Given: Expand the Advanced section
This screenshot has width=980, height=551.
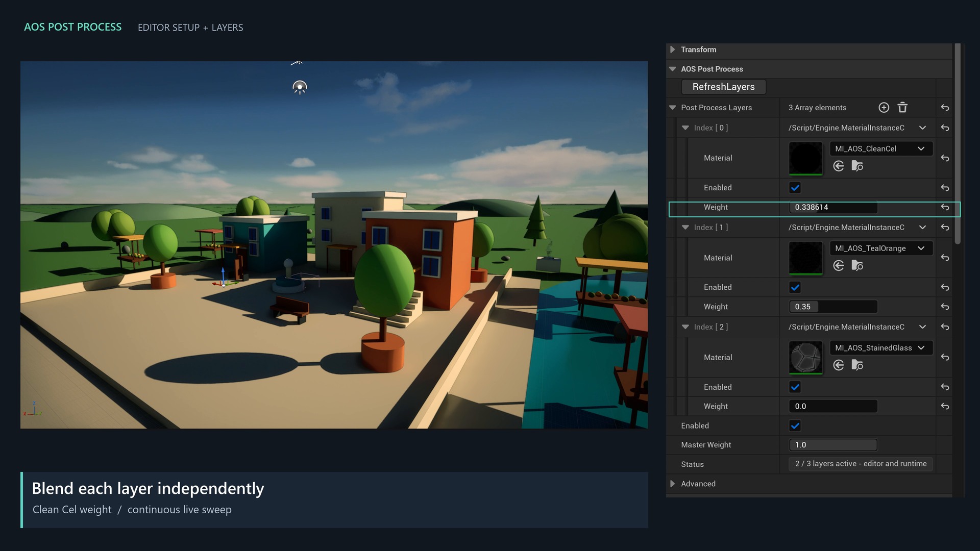Looking at the screenshot, I should click(x=672, y=484).
